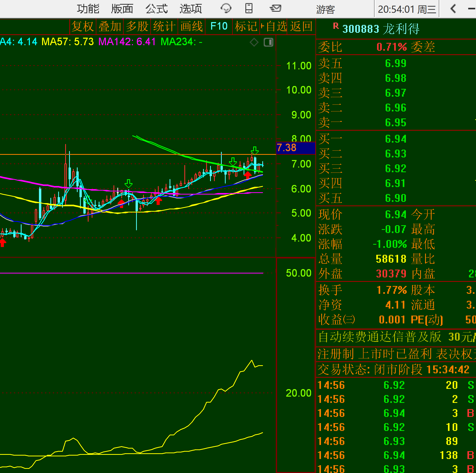
Task: Click the MA142: 6.41 indicator label
Action: (x=127, y=42)
